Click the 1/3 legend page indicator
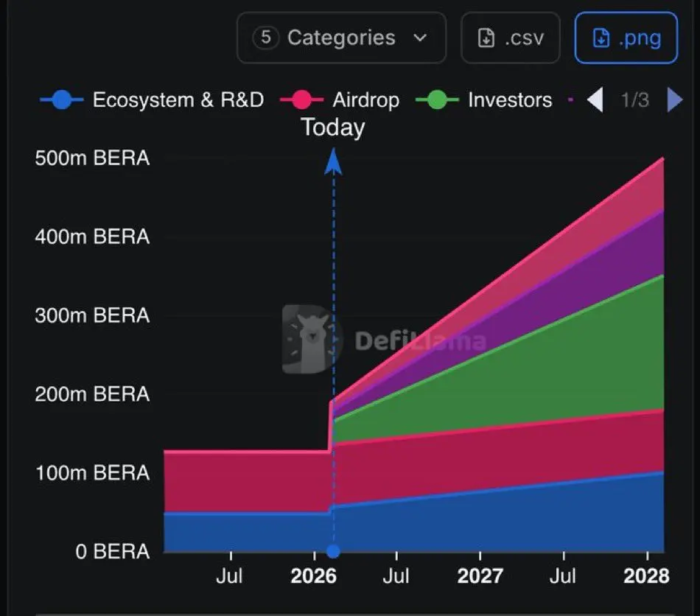This screenshot has width=700, height=616. (x=635, y=99)
